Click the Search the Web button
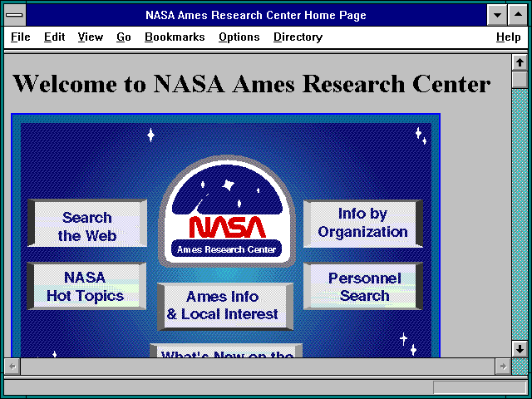Viewport: 532px width, 399px height. point(87,224)
